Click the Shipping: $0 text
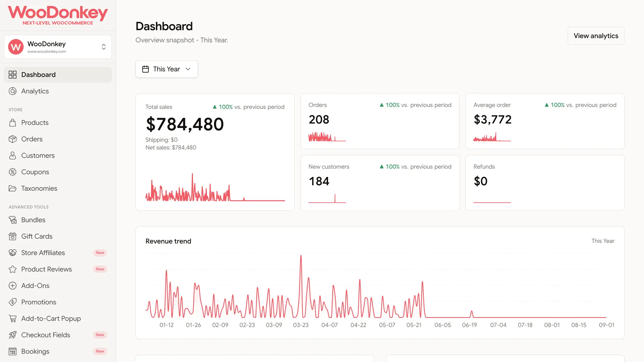 (161, 140)
